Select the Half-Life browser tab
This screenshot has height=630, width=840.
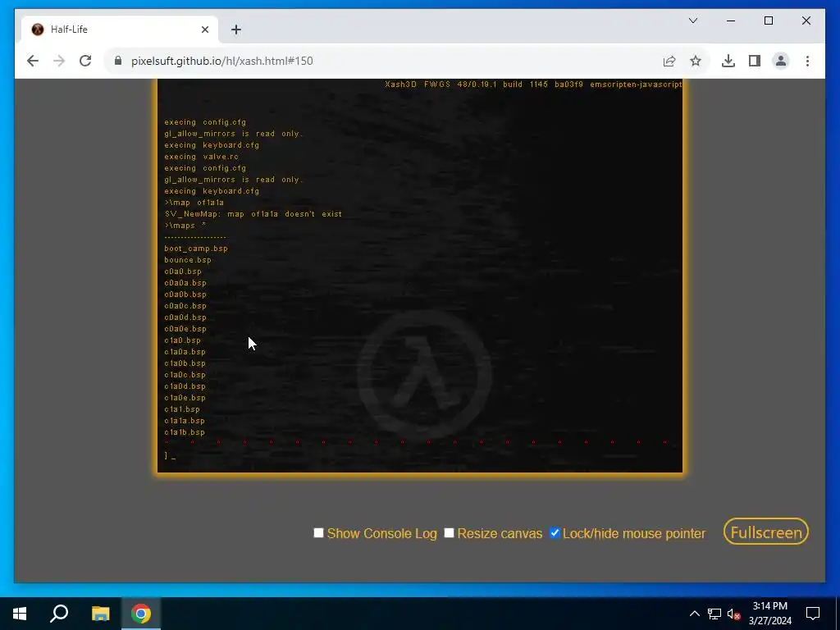pos(120,30)
